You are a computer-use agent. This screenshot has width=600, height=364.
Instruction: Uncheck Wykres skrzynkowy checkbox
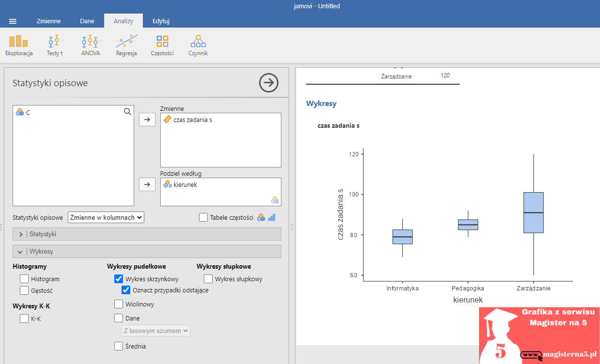pos(119,279)
